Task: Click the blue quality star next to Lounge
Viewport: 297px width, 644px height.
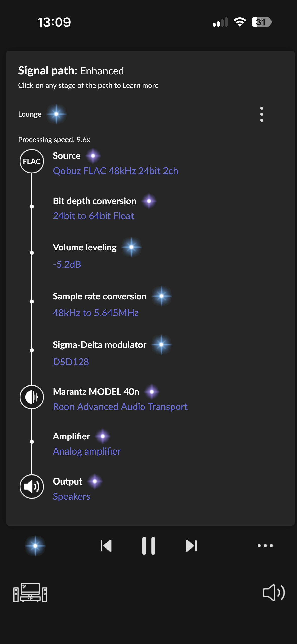Action: point(56,114)
